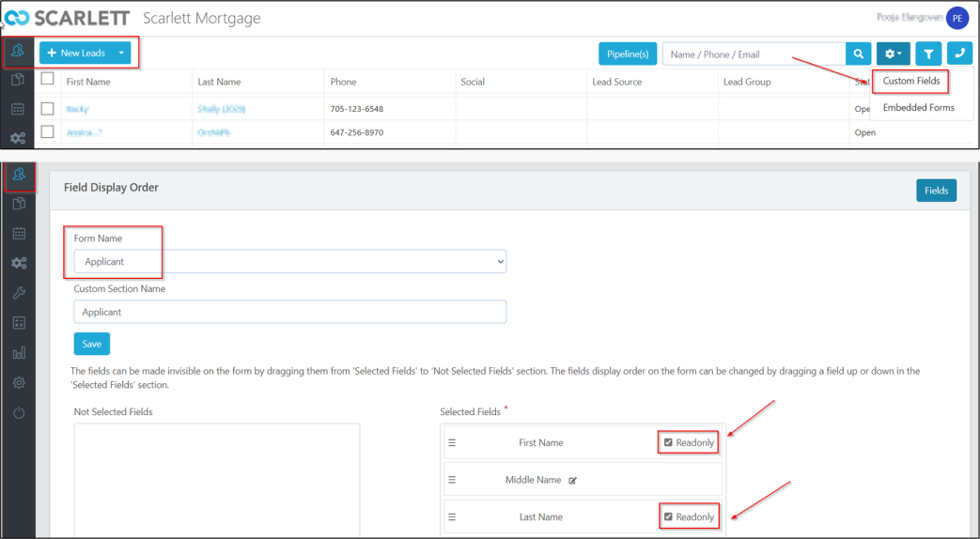Click the blue phone call button

click(x=959, y=54)
